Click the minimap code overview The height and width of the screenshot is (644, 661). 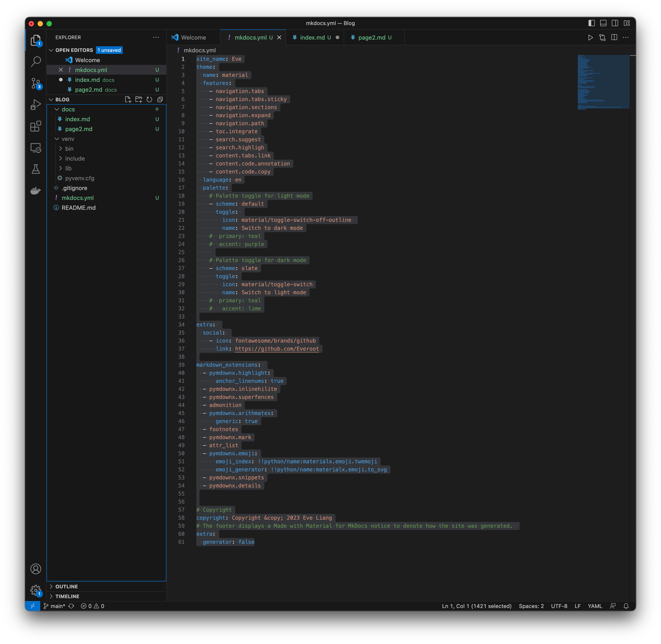pyautogui.click(x=603, y=82)
